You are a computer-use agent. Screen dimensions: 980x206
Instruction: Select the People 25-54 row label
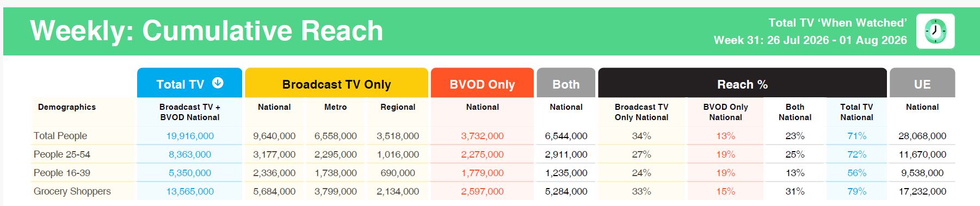point(62,154)
